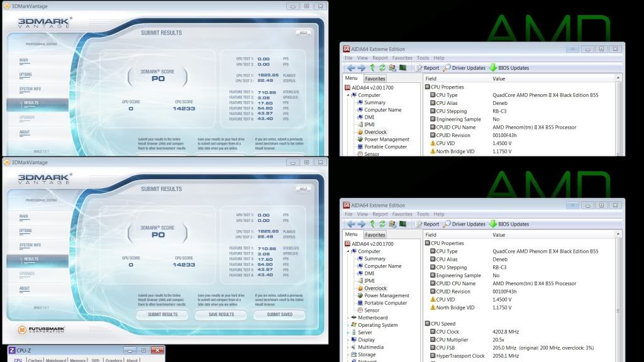The height and width of the screenshot is (362, 644).
Task: Go forward in the lower AIDA64 window toolbar
Action: (x=362, y=224)
